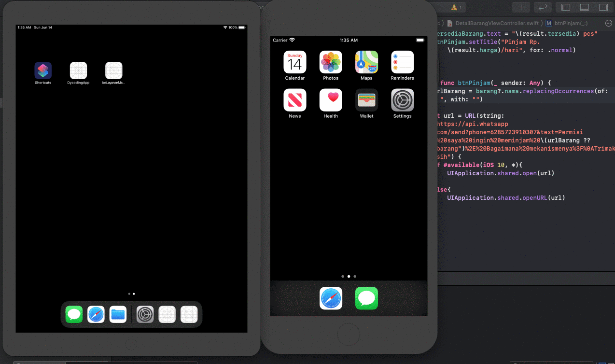Image resolution: width=615 pixels, height=364 pixels.
Task: Open Files app in the iPad dock
Action: (x=118, y=315)
